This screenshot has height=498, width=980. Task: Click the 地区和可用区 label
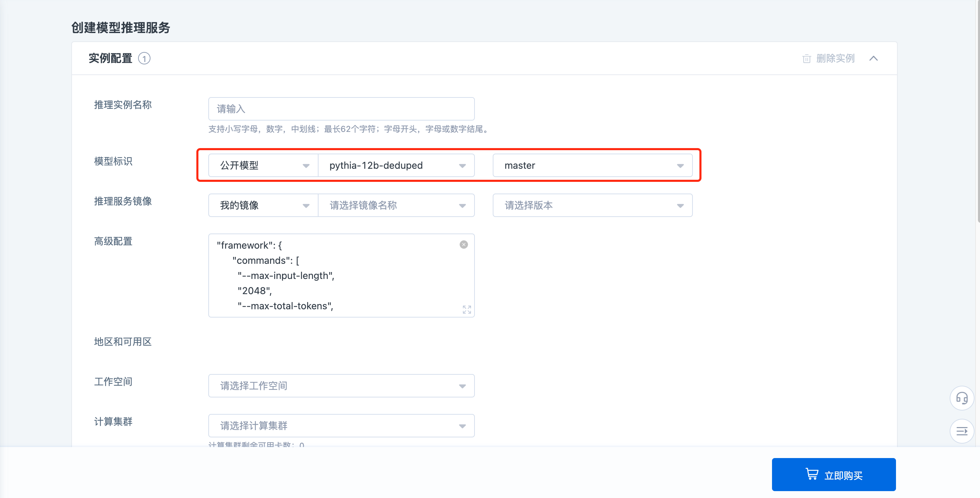123,342
